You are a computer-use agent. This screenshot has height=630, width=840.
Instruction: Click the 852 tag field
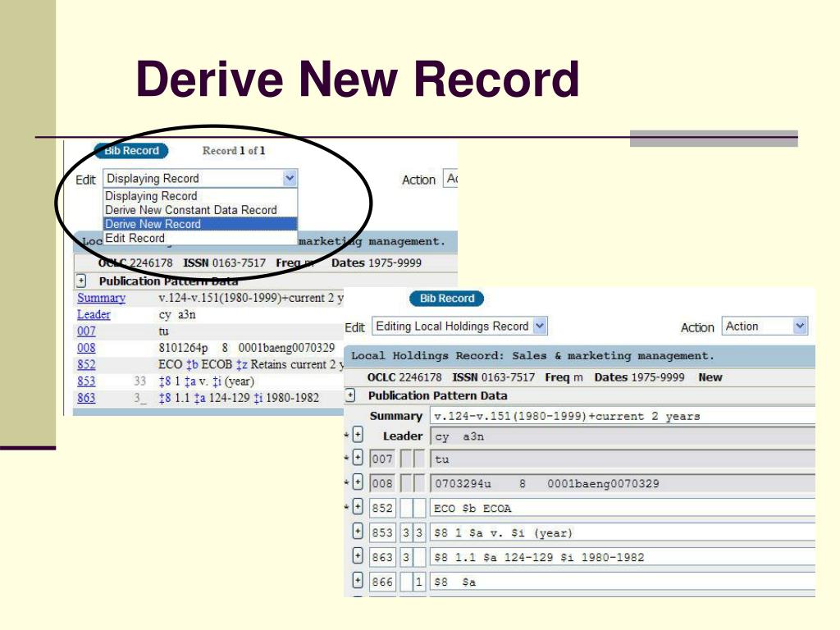382,508
